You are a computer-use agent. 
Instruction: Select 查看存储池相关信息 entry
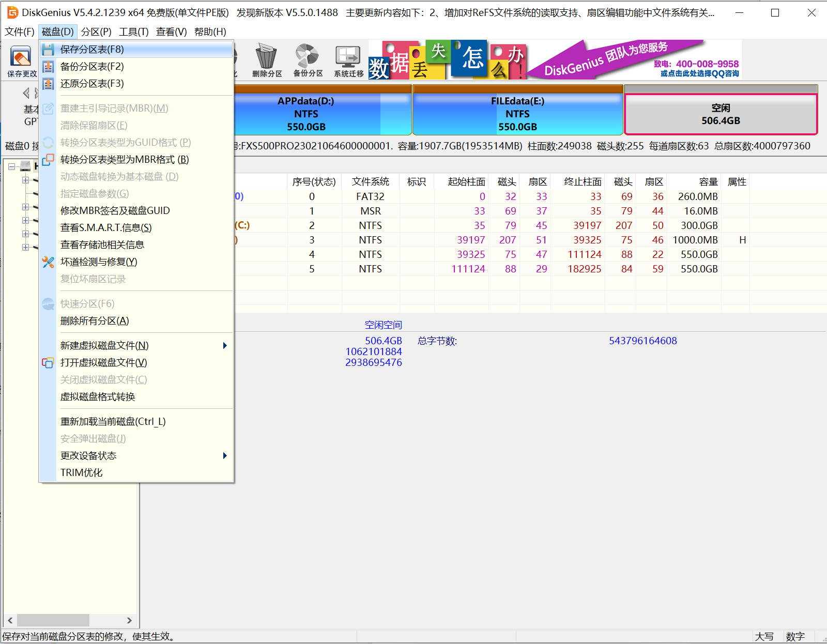(136, 245)
